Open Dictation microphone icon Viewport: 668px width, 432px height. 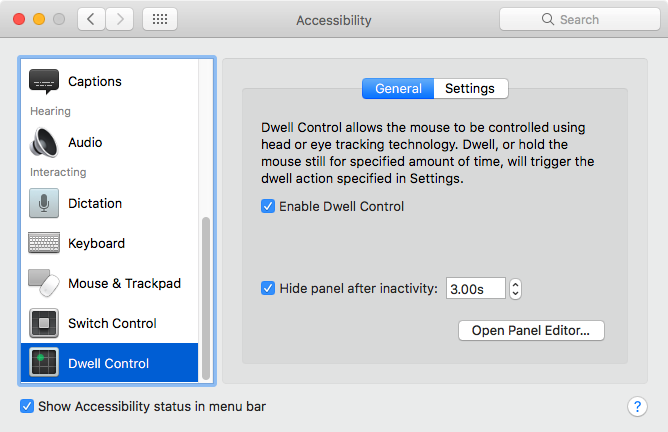(x=44, y=203)
